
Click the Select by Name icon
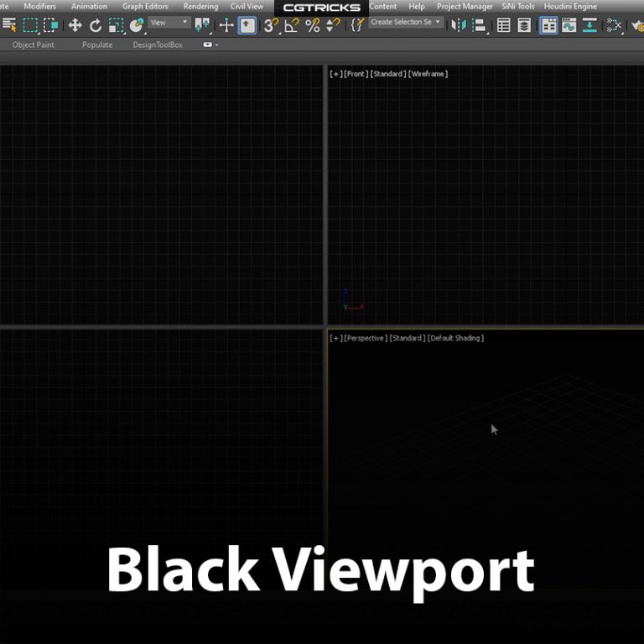[10, 25]
